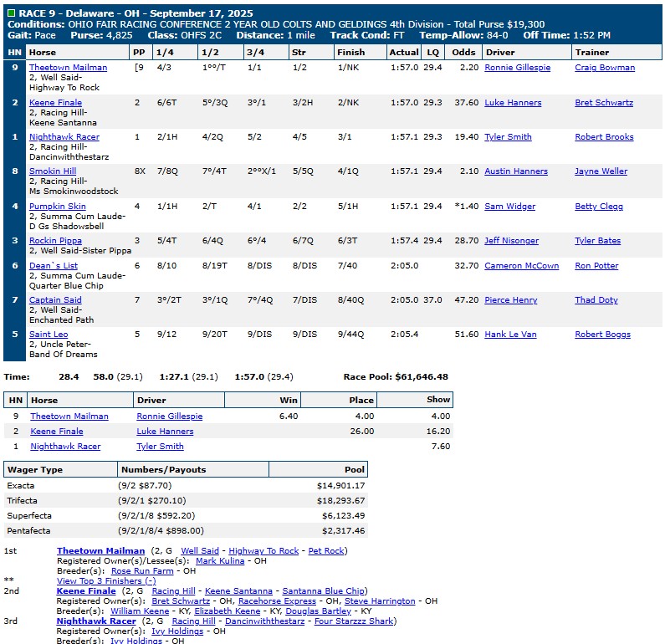
Task: Open the Pumpkin Skin horse profile
Action: (x=57, y=206)
